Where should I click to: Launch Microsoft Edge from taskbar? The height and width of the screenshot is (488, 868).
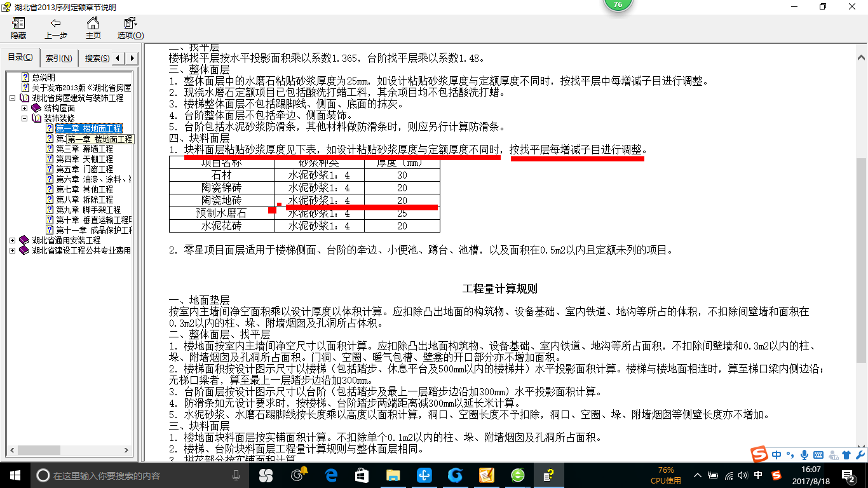(330, 475)
